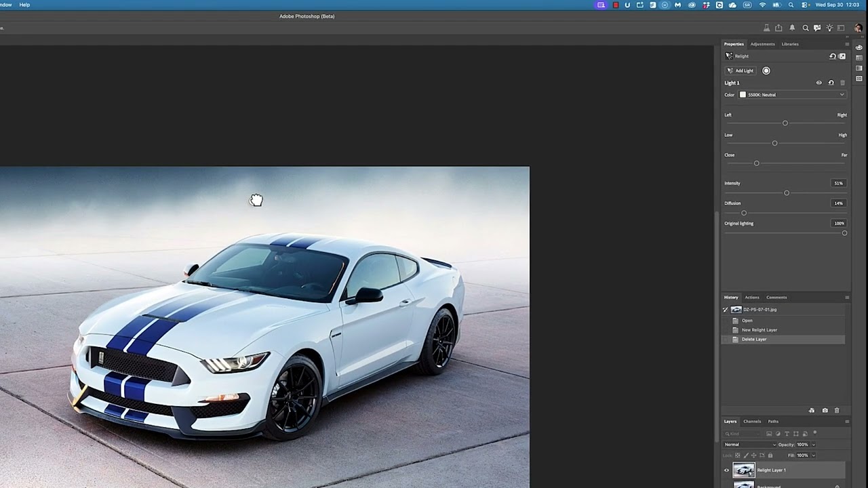
Task: Open the 5500K: Neutral color dropdown
Action: point(793,95)
